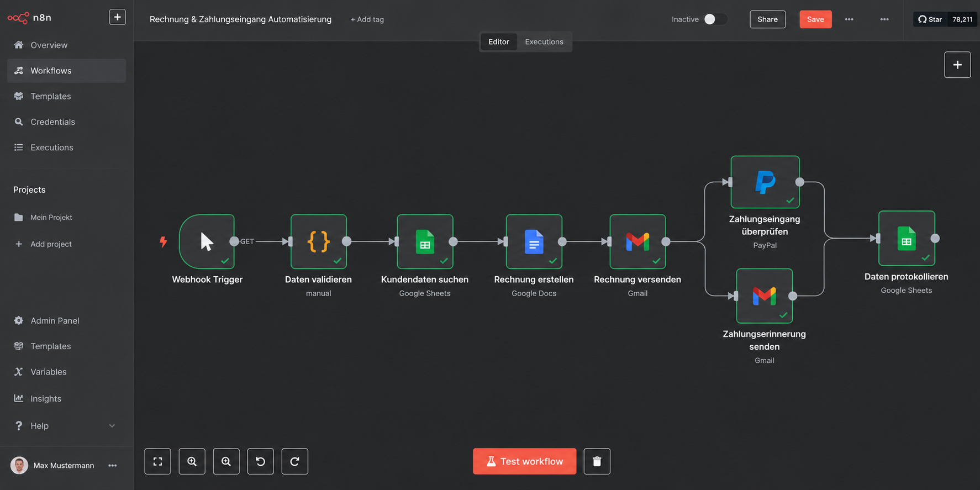Screen dimensions: 980x490
Task: Open the upper Templates sidebar entry
Action: pos(66,96)
